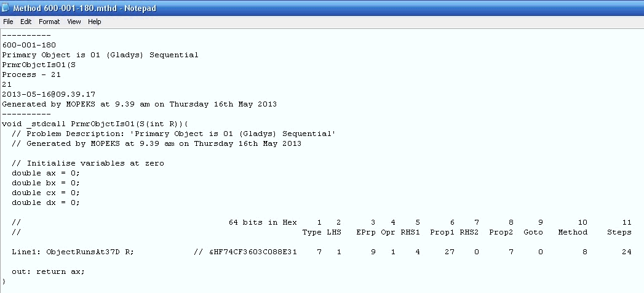Click the 'Steps' column heading
Viewport: 644px width, 293px height.
[619, 232]
